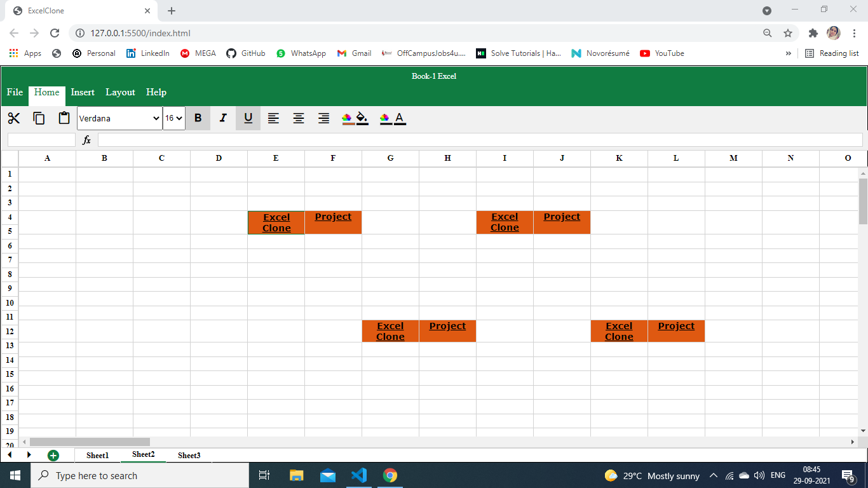The width and height of the screenshot is (868, 488).
Task: Click the Paste clipboard icon
Action: [64, 118]
